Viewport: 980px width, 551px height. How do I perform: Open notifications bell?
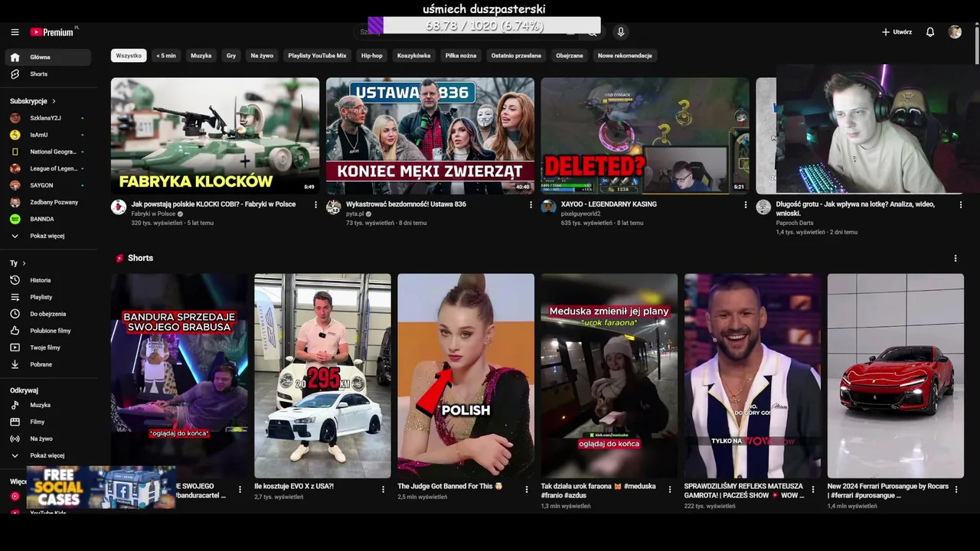click(930, 32)
